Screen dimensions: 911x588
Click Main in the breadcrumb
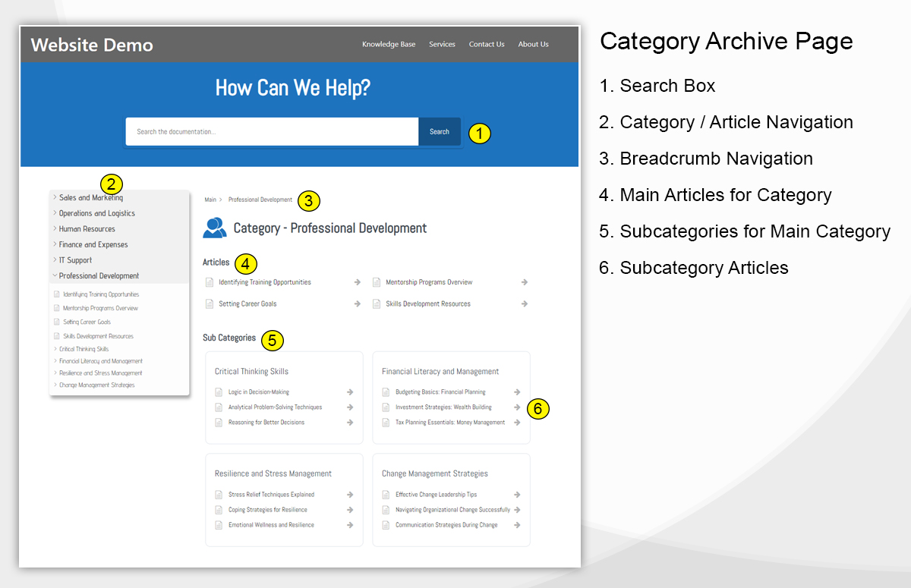(x=210, y=200)
